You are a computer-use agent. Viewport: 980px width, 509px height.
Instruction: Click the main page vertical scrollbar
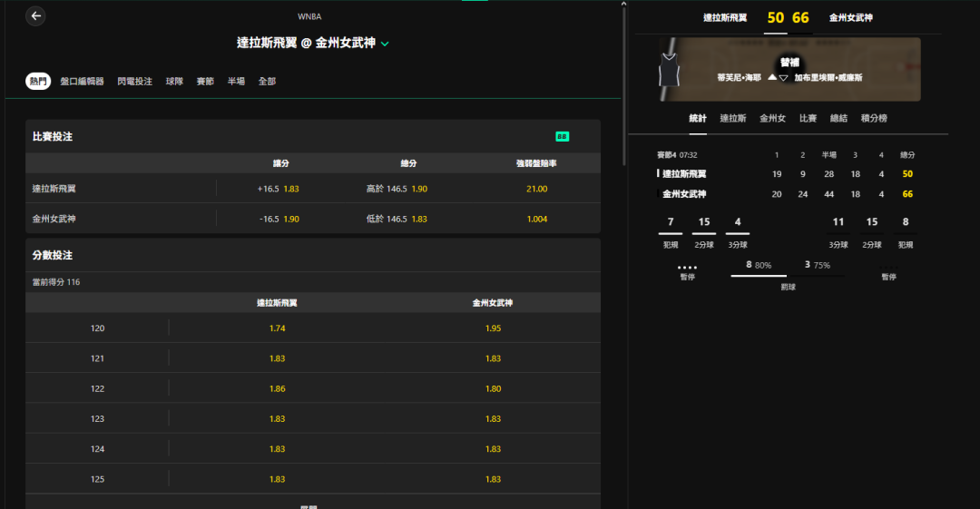pyautogui.click(x=623, y=85)
